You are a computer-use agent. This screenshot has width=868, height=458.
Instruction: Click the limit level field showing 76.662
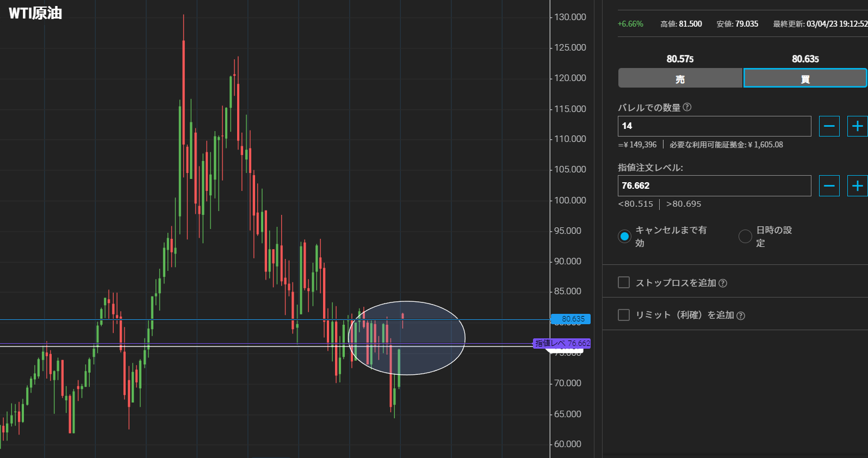pos(714,186)
